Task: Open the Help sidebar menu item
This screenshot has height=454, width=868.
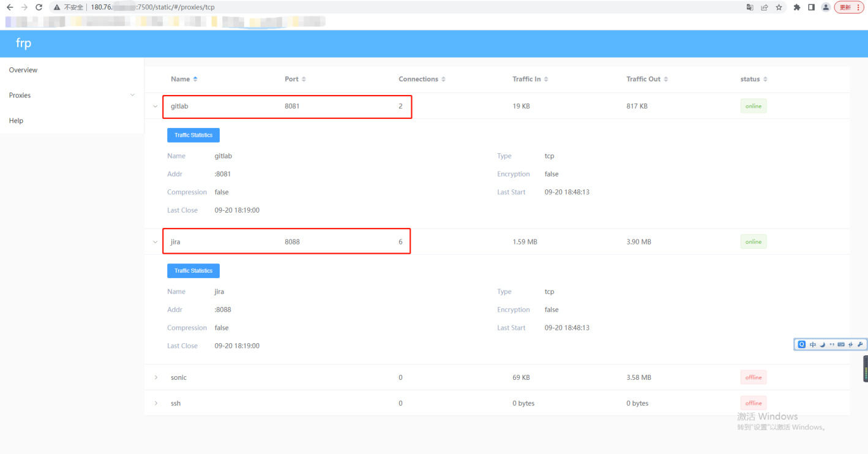Action: 17,121
